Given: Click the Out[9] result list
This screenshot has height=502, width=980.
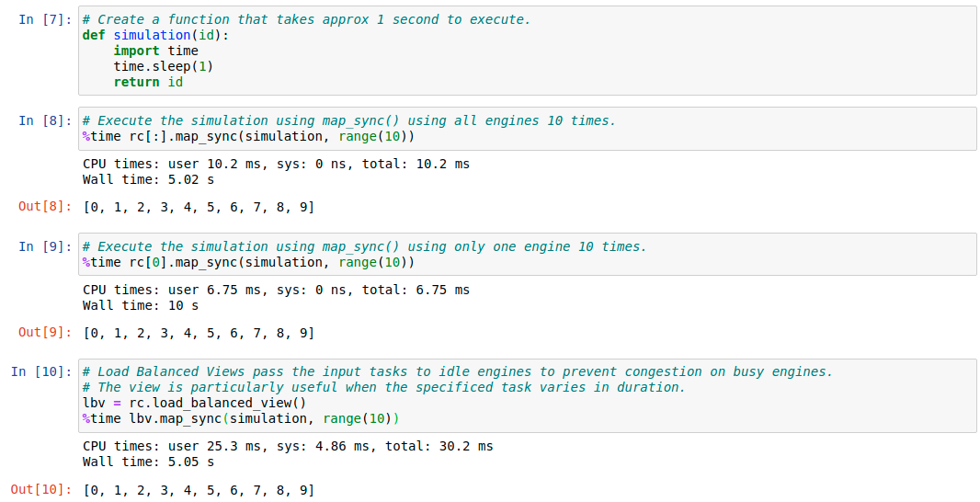Looking at the screenshot, I should 199,333.
